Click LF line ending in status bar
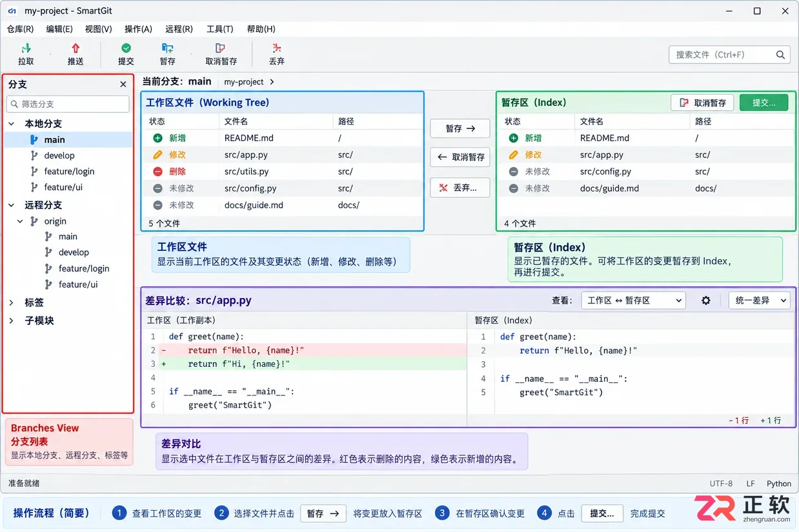Viewport: 799px width, 532px height. (751, 484)
